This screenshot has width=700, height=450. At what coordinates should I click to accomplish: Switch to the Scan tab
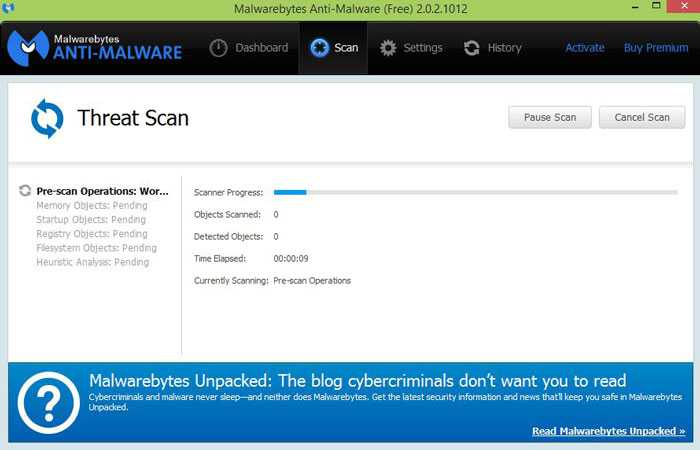[333, 48]
